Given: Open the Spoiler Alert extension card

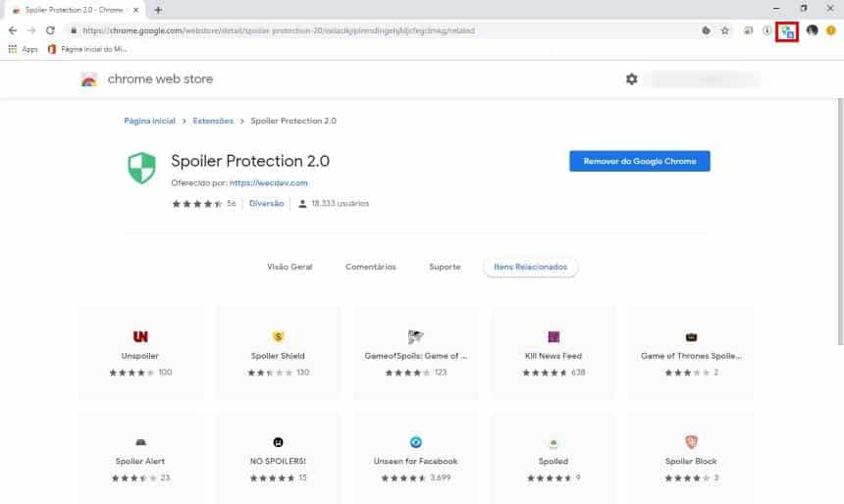Looking at the screenshot, I should click(140, 458).
